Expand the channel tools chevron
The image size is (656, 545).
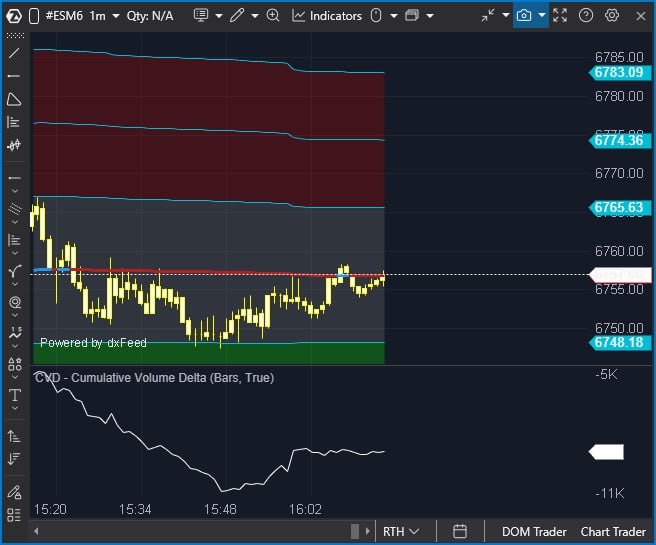click(15, 222)
